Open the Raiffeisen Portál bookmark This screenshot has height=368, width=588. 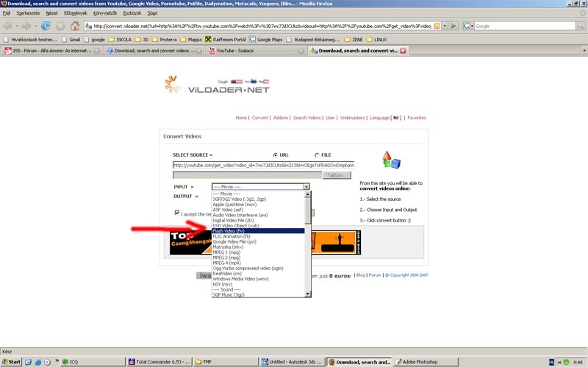[226, 40]
